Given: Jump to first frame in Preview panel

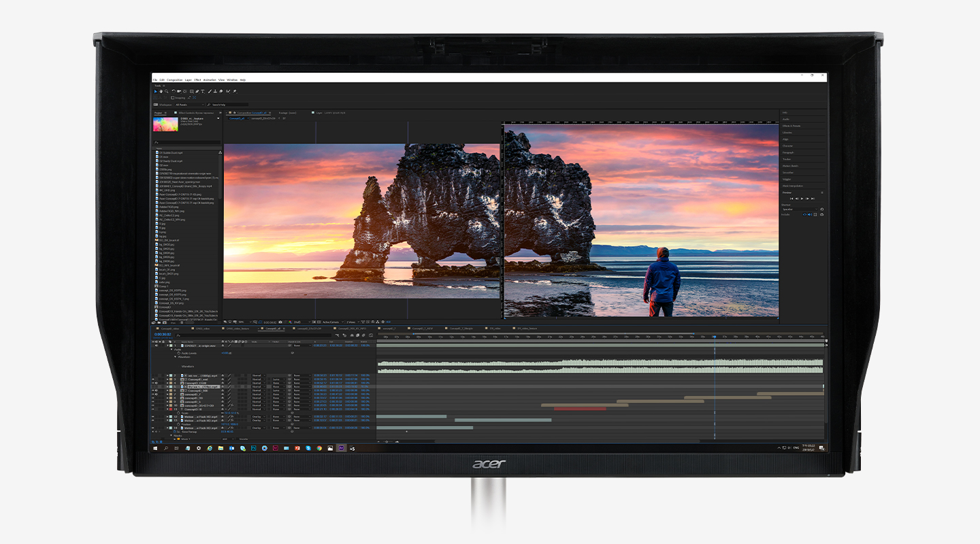Looking at the screenshot, I should click(790, 199).
